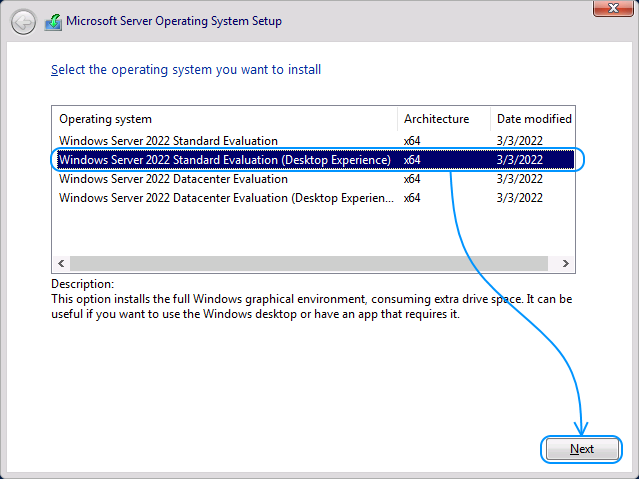This screenshot has width=639, height=479.
Task: Click the right scroll arrow of the list
Action: 566,263
